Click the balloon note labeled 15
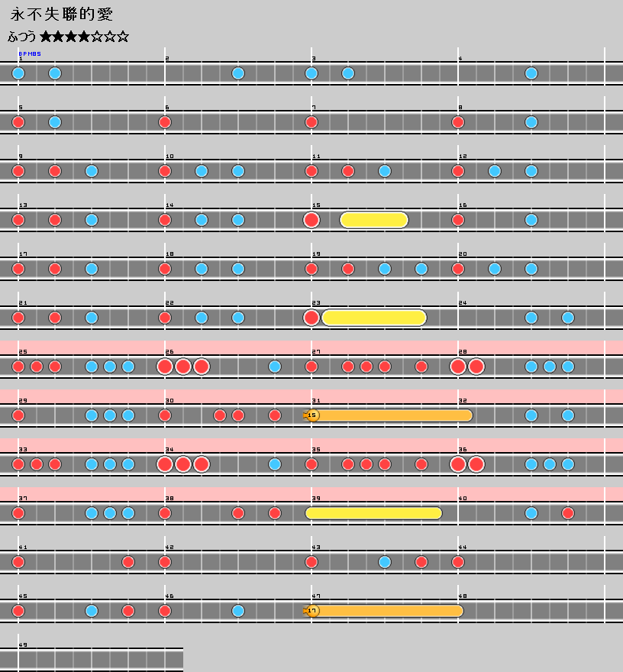The image size is (623, 672). tap(312, 415)
